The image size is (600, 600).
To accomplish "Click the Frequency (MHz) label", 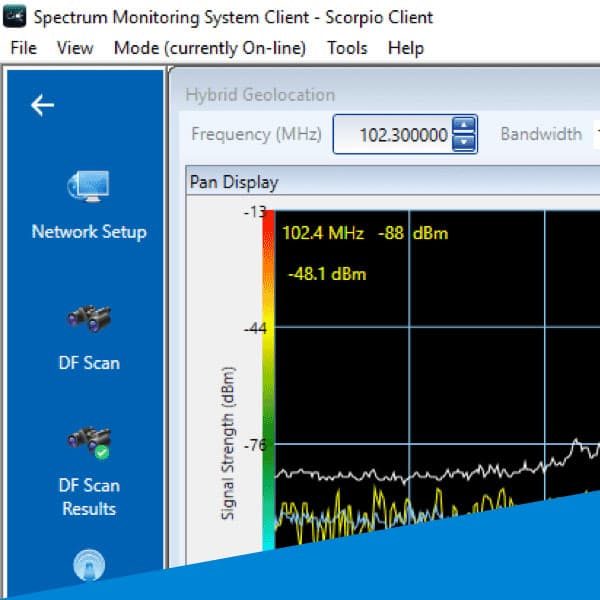I will (x=256, y=134).
